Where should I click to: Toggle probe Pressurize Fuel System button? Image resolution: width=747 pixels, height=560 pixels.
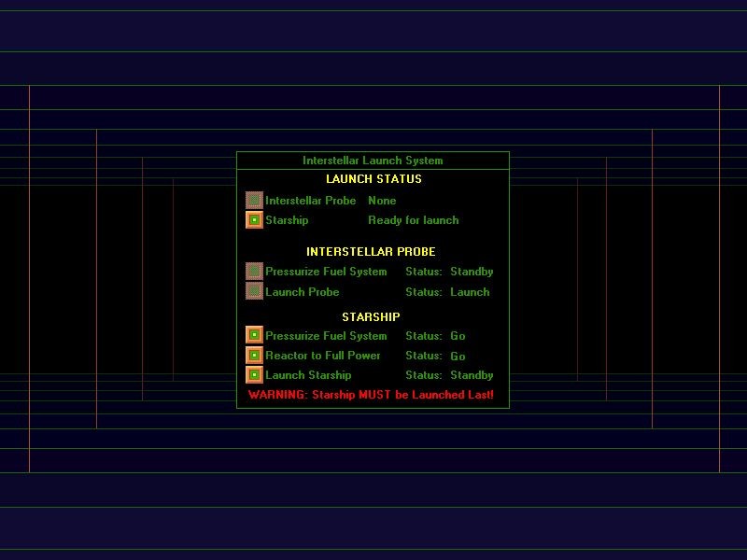click(254, 272)
